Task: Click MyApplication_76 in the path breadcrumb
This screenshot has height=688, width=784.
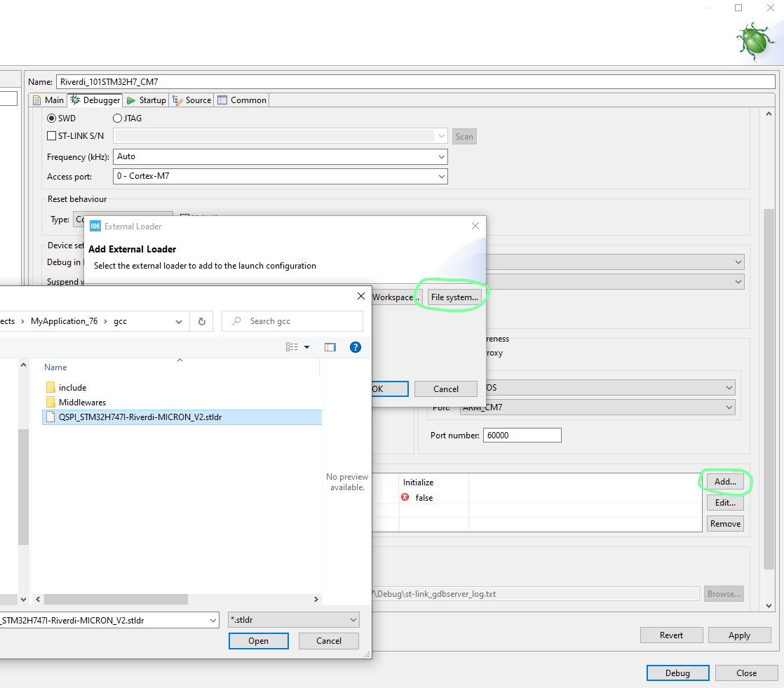Action: tap(64, 321)
